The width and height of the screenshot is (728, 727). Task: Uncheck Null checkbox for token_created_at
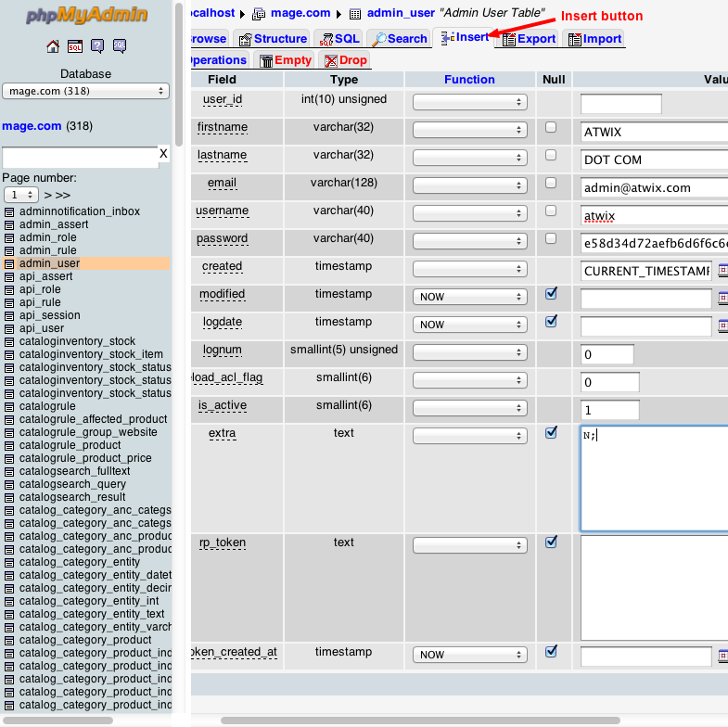551,651
